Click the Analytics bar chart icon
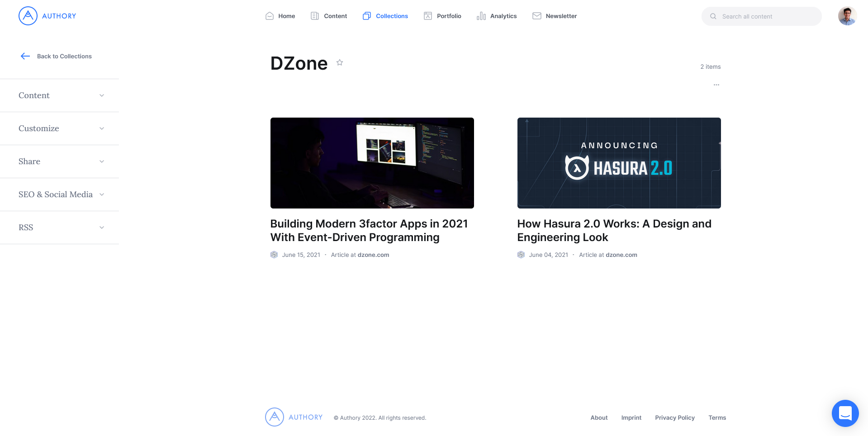The width and height of the screenshot is (868, 436). point(481,16)
